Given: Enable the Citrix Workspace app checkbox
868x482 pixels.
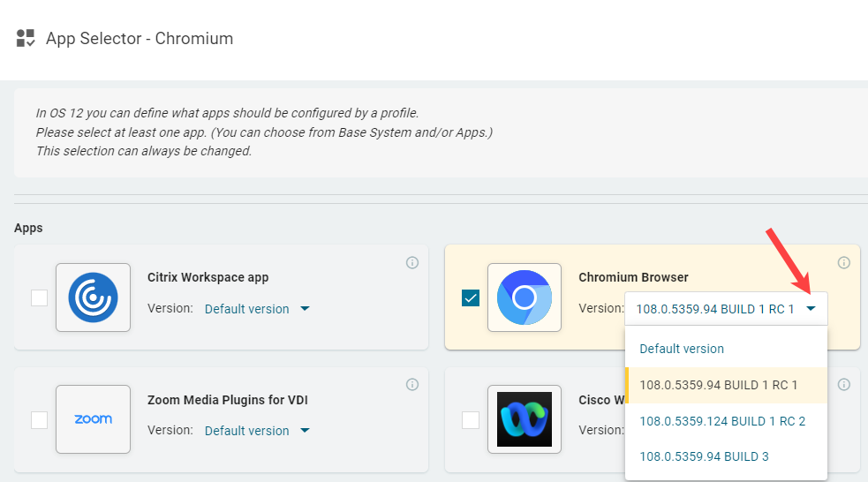Looking at the screenshot, I should (40, 298).
